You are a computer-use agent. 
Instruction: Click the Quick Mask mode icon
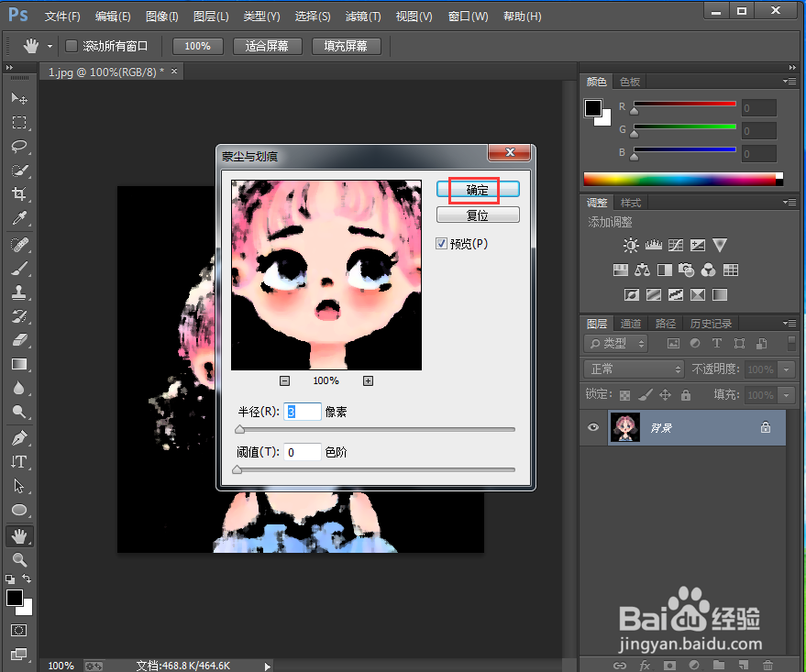pos(19,631)
